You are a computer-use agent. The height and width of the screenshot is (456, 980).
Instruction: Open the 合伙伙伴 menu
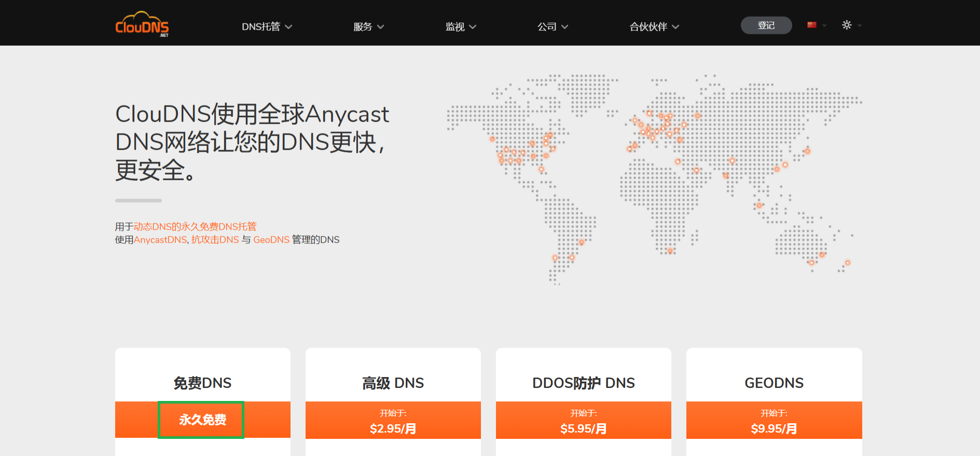[654, 26]
